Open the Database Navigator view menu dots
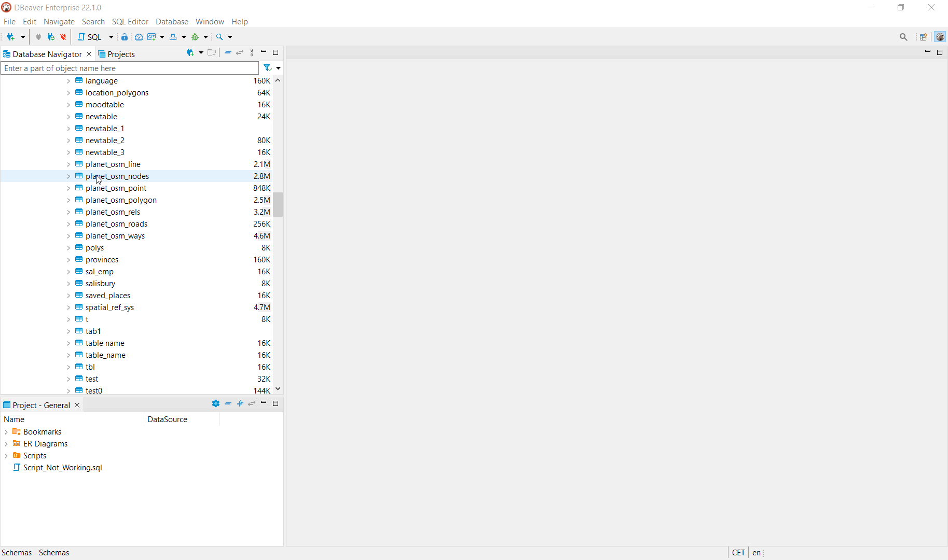 252,52
